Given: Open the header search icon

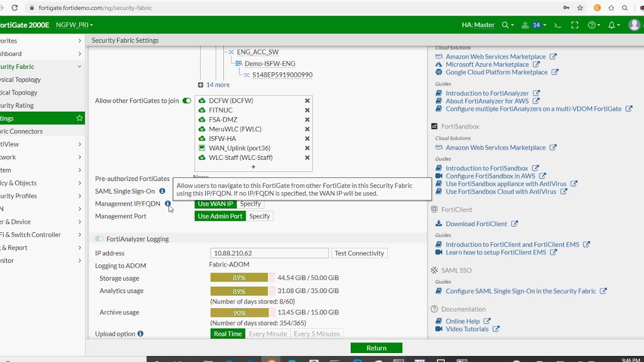Looking at the screenshot, I should (505, 25).
